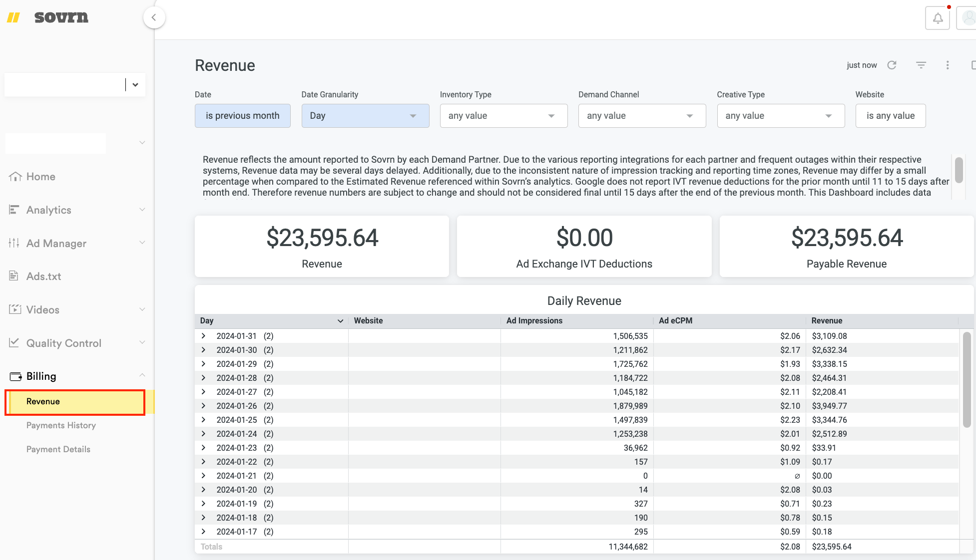This screenshot has height=560, width=976.
Task: Open the three-dot dashboard actions menu
Action: 948,65
